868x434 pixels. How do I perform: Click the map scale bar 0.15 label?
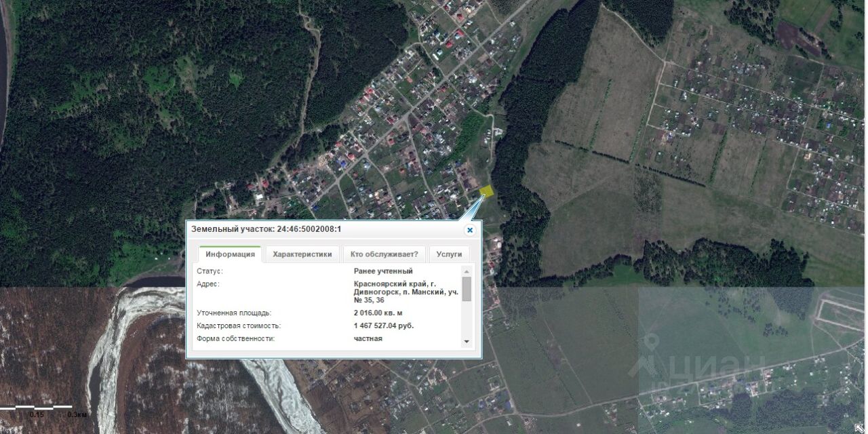coord(37,414)
